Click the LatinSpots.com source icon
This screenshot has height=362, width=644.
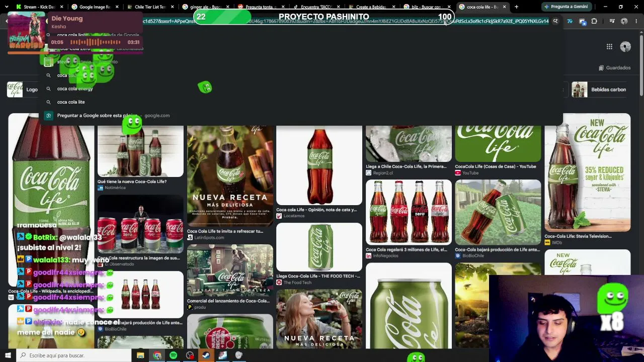190,238
